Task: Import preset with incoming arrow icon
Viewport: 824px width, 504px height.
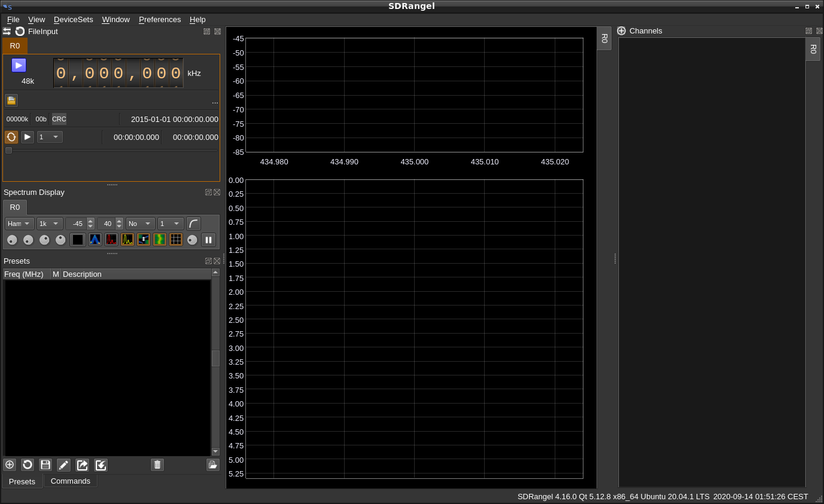Action: coord(101,465)
